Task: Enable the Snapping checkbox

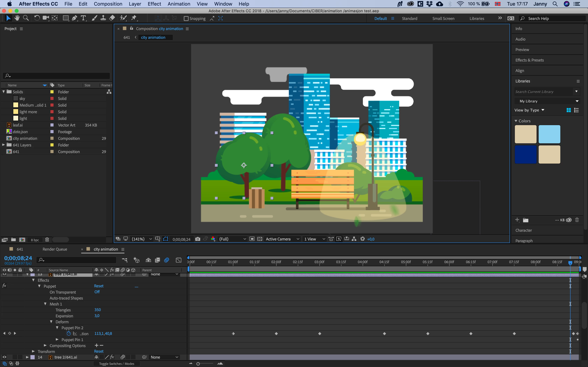Action: (186, 19)
